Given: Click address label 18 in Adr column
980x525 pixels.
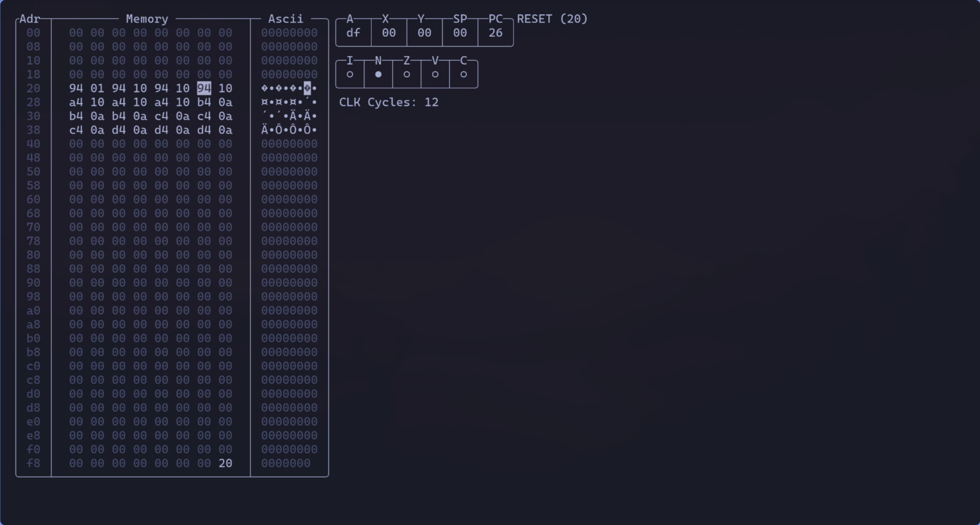Looking at the screenshot, I should tap(34, 74).
